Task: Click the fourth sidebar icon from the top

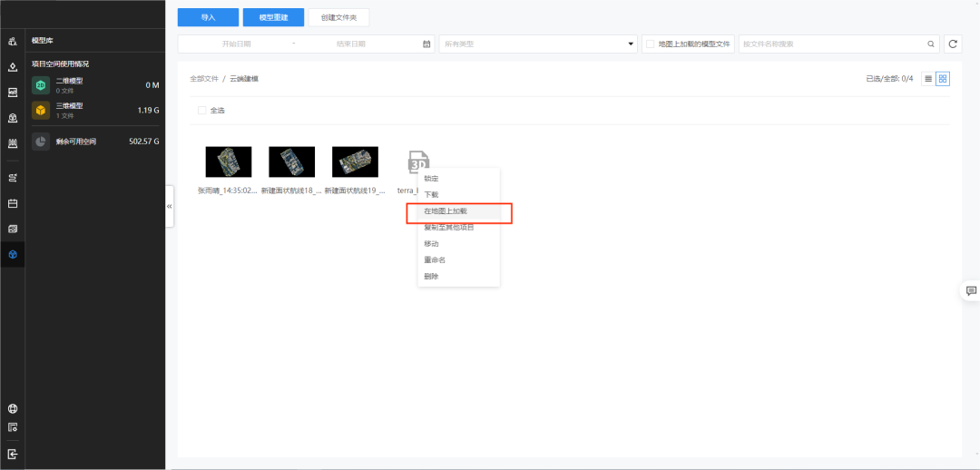Action: click(x=13, y=118)
